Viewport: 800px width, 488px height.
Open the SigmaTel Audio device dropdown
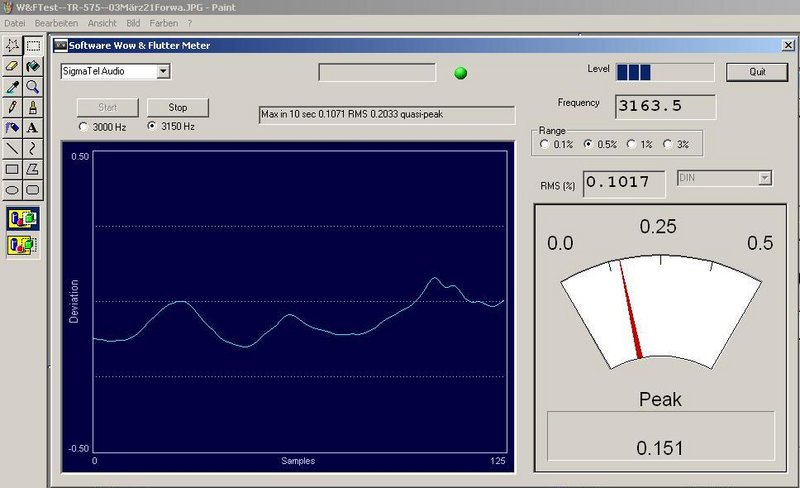163,71
